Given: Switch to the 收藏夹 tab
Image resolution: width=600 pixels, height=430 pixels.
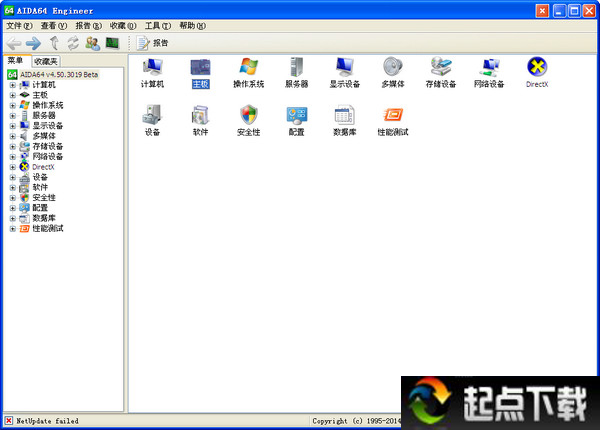Looking at the screenshot, I should pyautogui.click(x=45, y=61).
